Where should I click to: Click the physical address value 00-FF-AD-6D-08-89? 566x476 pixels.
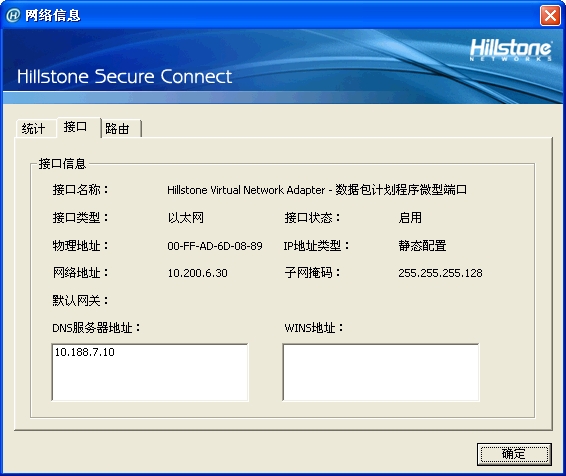point(215,246)
